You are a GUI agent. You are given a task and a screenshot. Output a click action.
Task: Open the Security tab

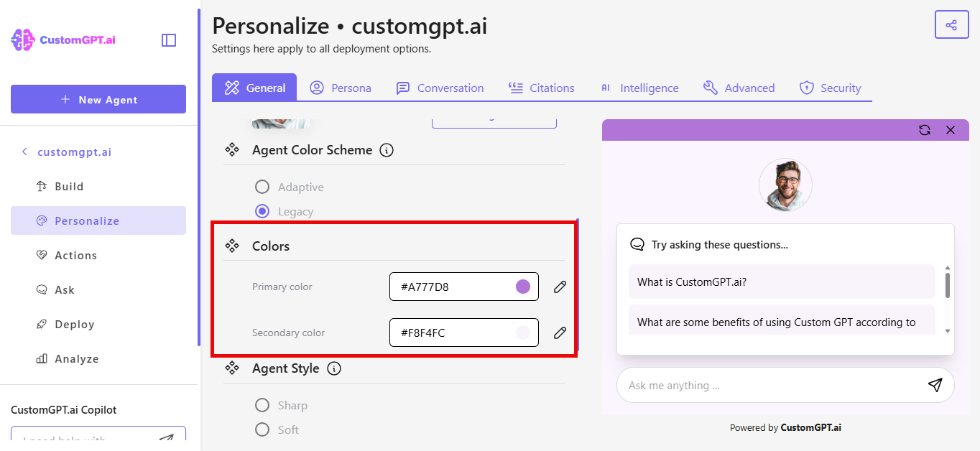click(831, 88)
